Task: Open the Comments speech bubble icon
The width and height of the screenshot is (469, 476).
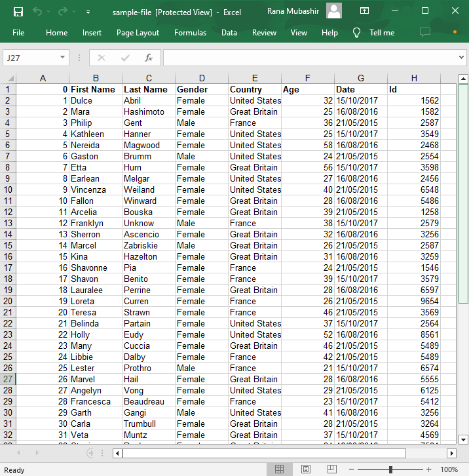Action: (425, 32)
